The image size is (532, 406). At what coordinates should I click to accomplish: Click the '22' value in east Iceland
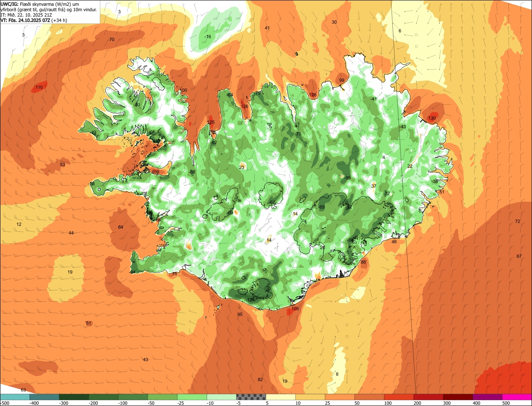410,166
